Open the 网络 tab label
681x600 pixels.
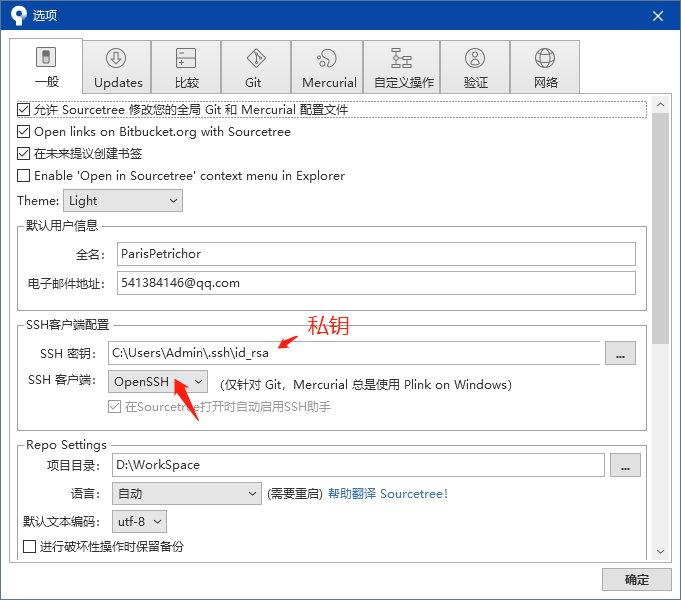(x=545, y=82)
